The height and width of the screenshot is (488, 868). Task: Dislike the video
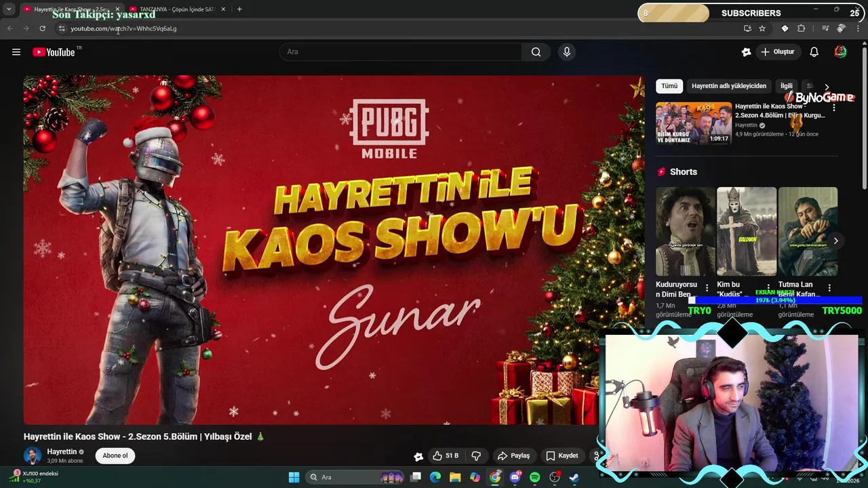477,455
